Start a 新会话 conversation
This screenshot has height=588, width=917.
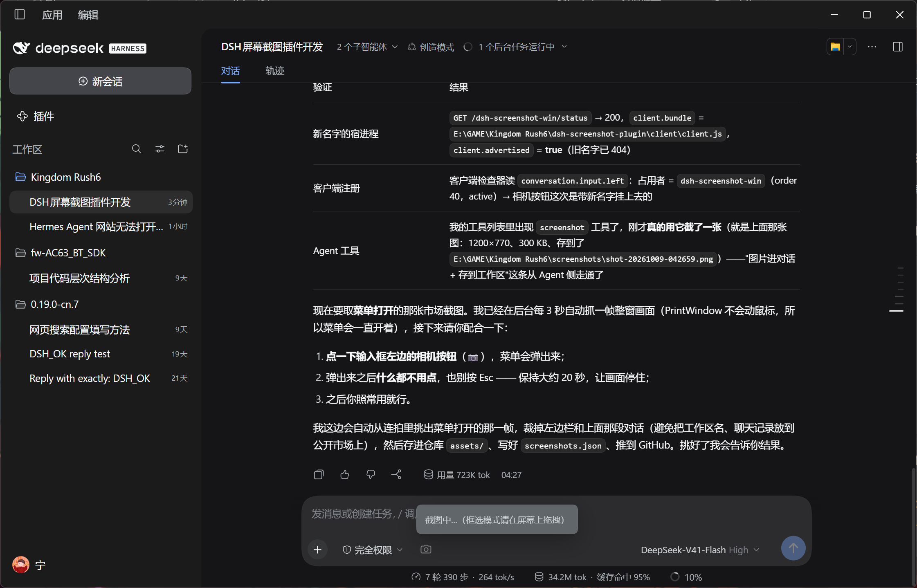click(x=100, y=81)
